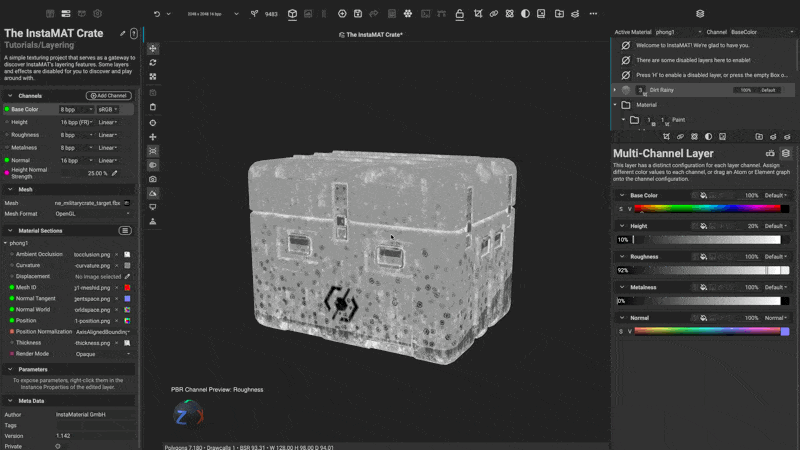
Task: Click the settings gear icon at top left
Action: click(x=97, y=13)
